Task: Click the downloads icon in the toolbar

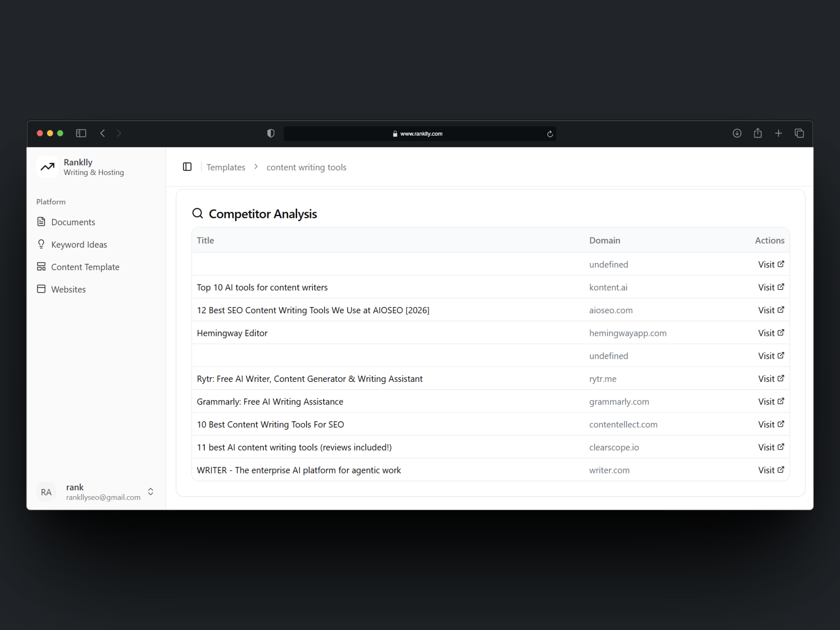Action: (x=737, y=133)
